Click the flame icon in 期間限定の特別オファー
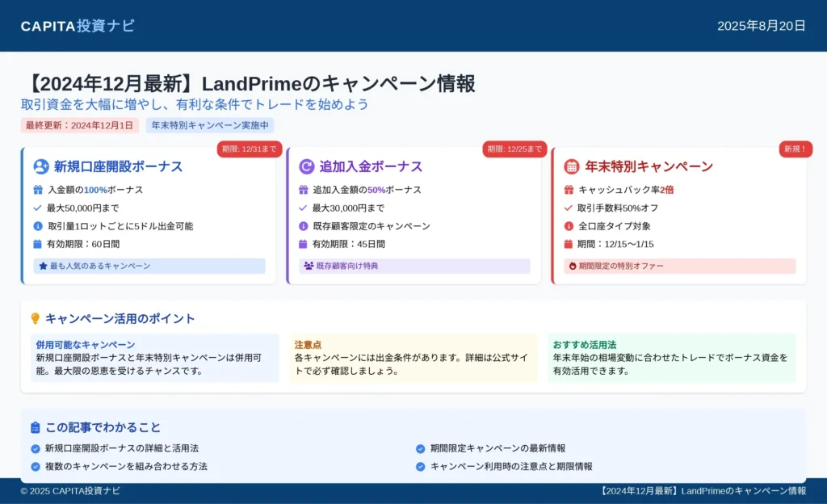The width and height of the screenshot is (827, 504). tap(573, 267)
